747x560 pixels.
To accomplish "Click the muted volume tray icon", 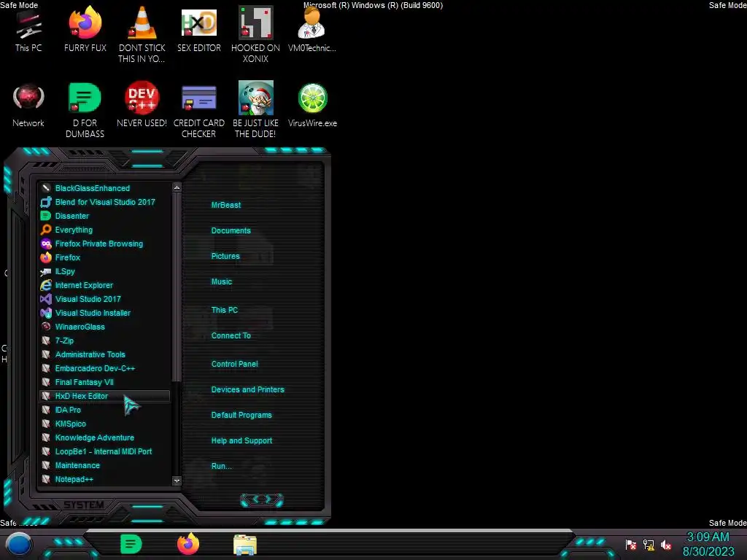I will [666, 545].
